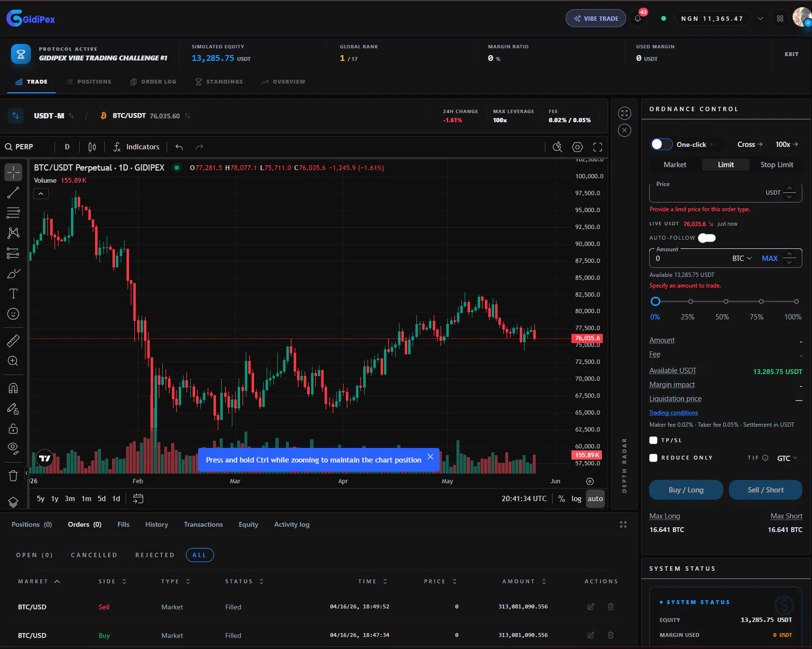Undo the last chart action
The width and height of the screenshot is (812, 649).
179,147
